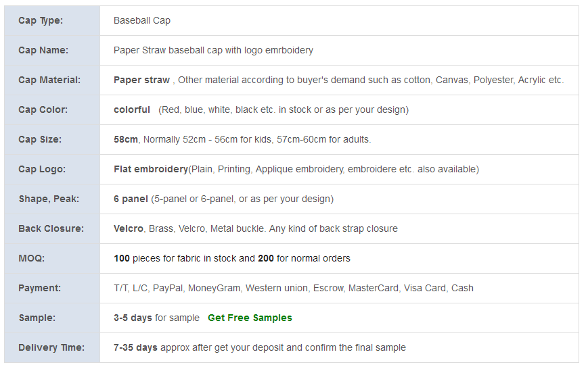588x371 pixels.
Task: Click the Baseball Cap value text
Action: (x=141, y=20)
